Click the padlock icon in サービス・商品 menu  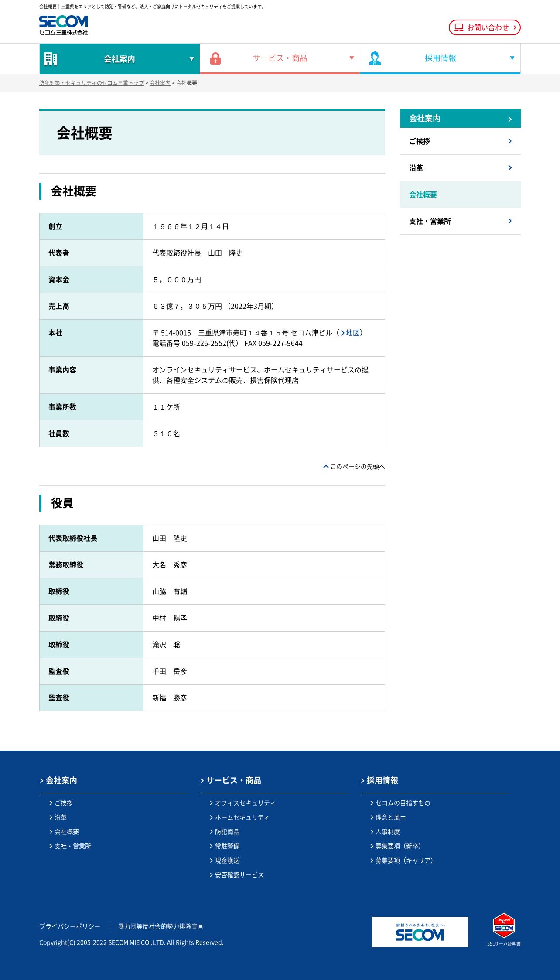(x=215, y=58)
